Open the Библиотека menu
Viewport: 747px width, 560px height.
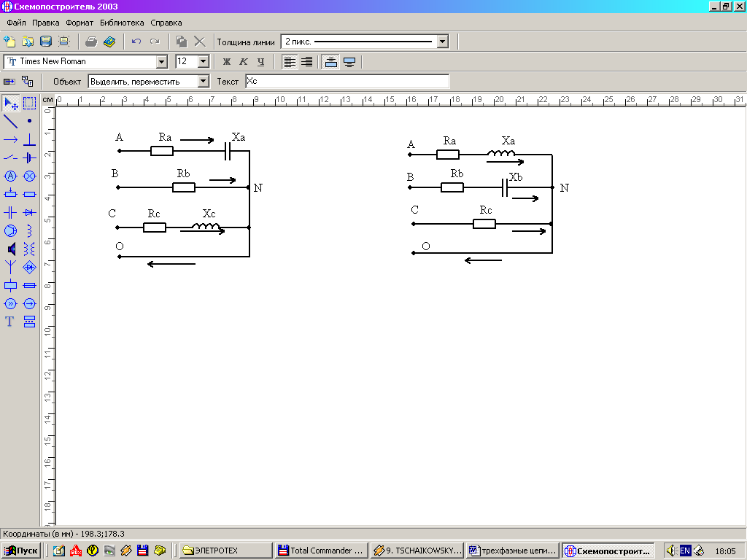[122, 23]
